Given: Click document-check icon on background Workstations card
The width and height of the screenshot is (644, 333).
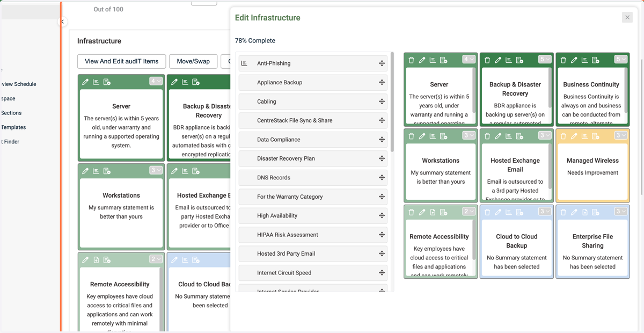Looking at the screenshot, I should (x=107, y=171).
